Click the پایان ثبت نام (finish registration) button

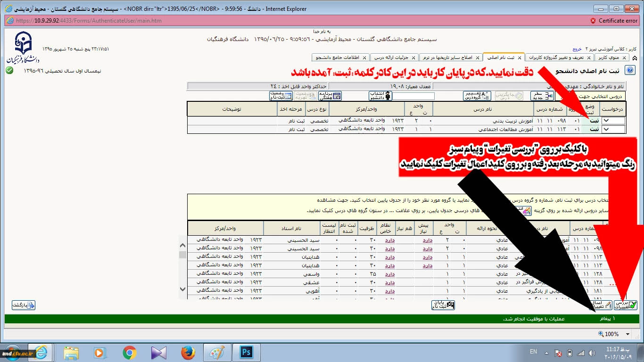coord(443,305)
